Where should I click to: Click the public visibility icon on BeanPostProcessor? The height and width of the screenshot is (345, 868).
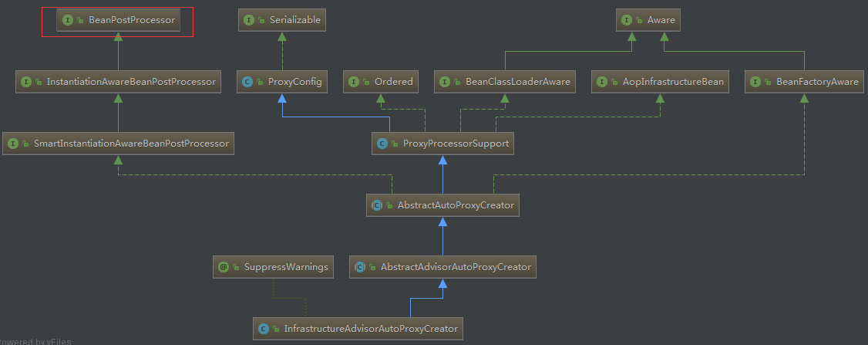[x=82, y=21]
